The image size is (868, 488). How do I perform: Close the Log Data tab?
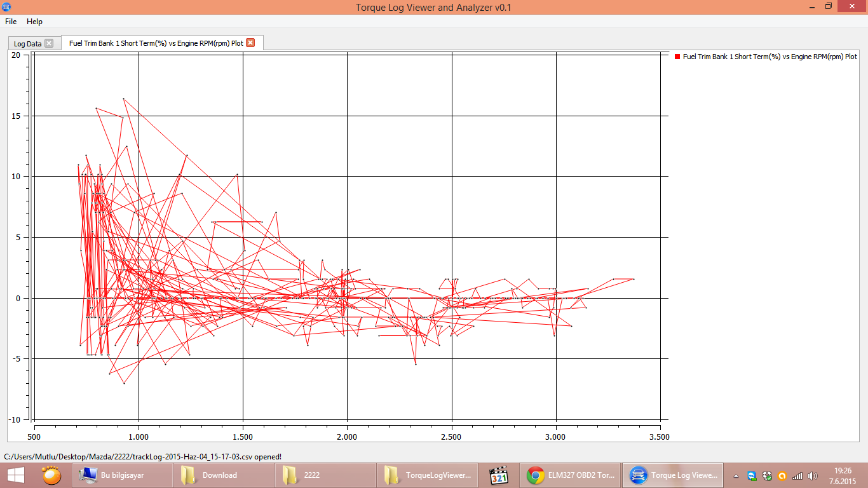(x=49, y=43)
